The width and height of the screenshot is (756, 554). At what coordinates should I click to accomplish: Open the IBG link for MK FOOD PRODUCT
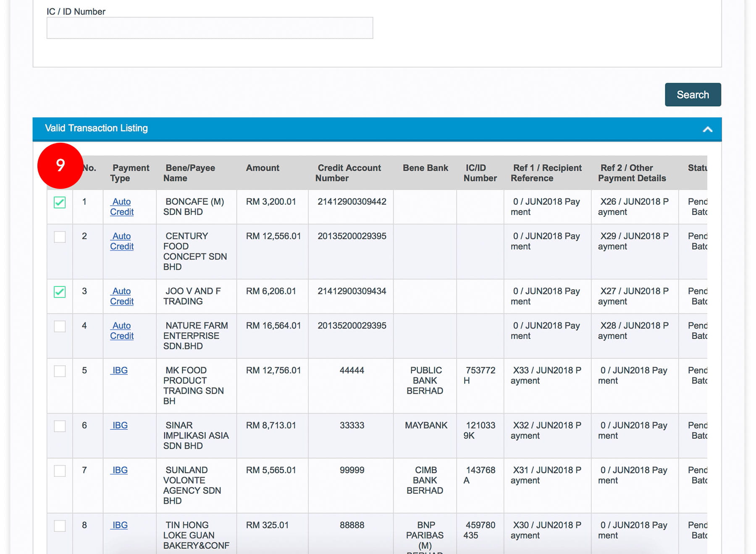120,370
